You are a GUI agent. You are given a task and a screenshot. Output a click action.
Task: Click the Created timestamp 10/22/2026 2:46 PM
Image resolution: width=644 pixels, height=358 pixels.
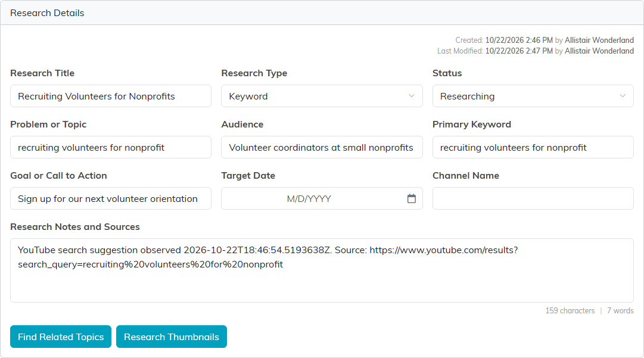tap(519, 41)
